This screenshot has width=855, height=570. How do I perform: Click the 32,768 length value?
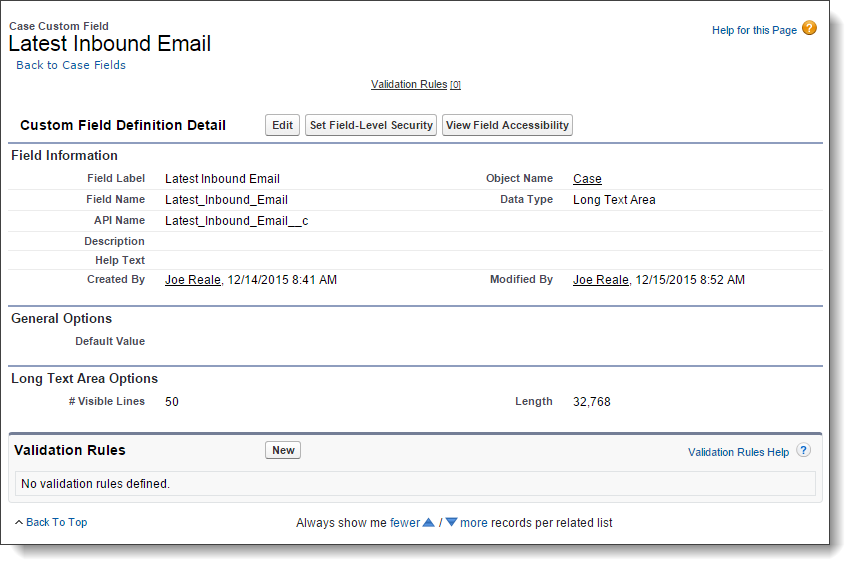[x=592, y=402]
